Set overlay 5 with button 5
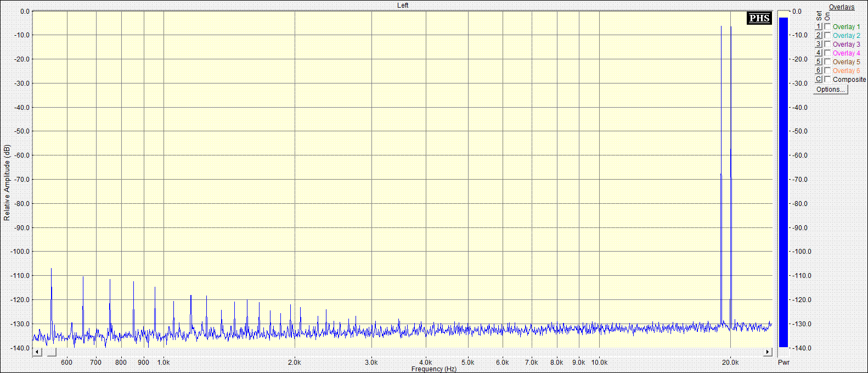 pyautogui.click(x=818, y=62)
